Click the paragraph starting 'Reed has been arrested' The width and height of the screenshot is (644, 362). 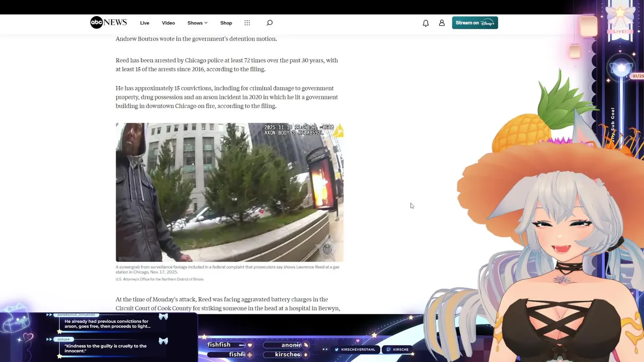pos(227,65)
